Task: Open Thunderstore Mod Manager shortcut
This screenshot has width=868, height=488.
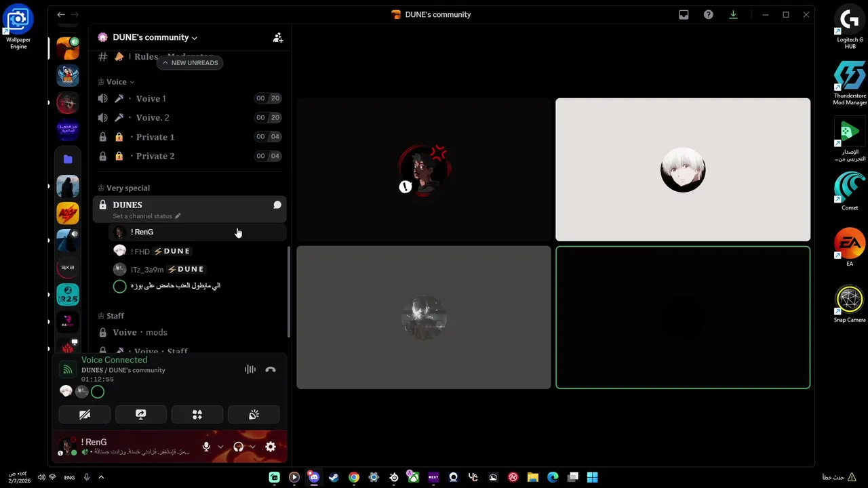Action: 850,83
